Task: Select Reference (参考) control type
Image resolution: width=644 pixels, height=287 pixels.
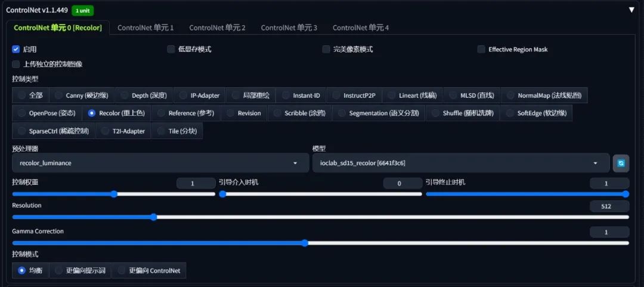Action: (x=186, y=113)
